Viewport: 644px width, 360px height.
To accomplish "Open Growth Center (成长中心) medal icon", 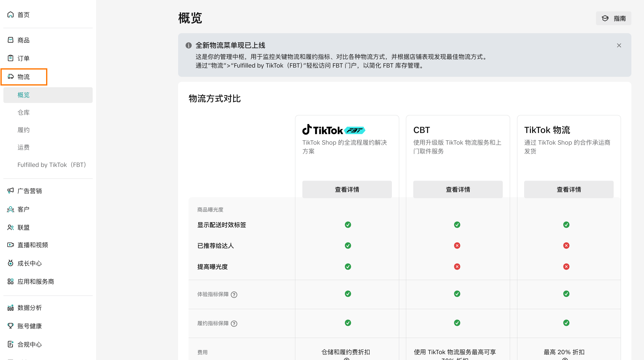I will click(x=10, y=263).
